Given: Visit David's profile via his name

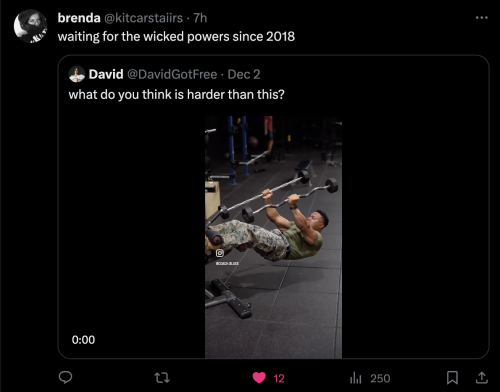Looking at the screenshot, I should [x=106, y=74].
